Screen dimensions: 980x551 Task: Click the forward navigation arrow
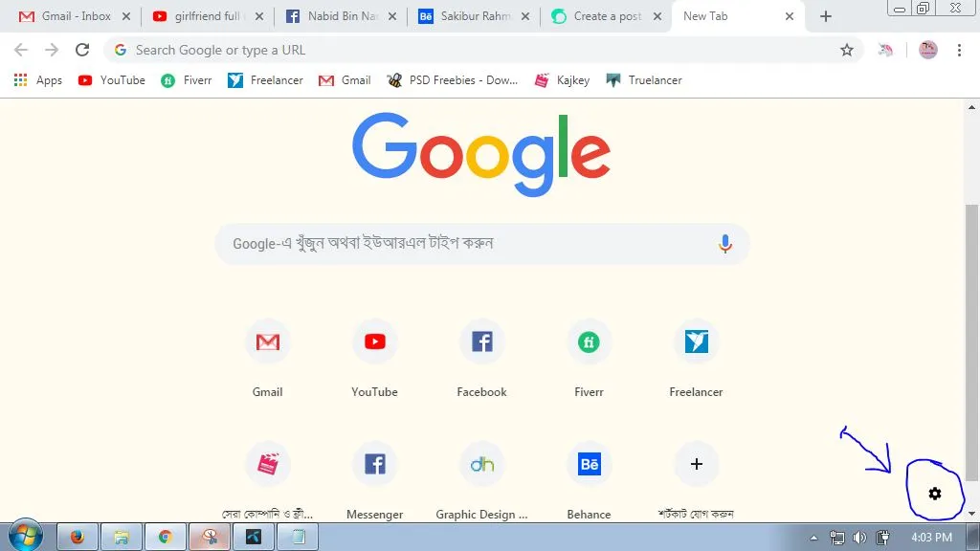[52, 50]
